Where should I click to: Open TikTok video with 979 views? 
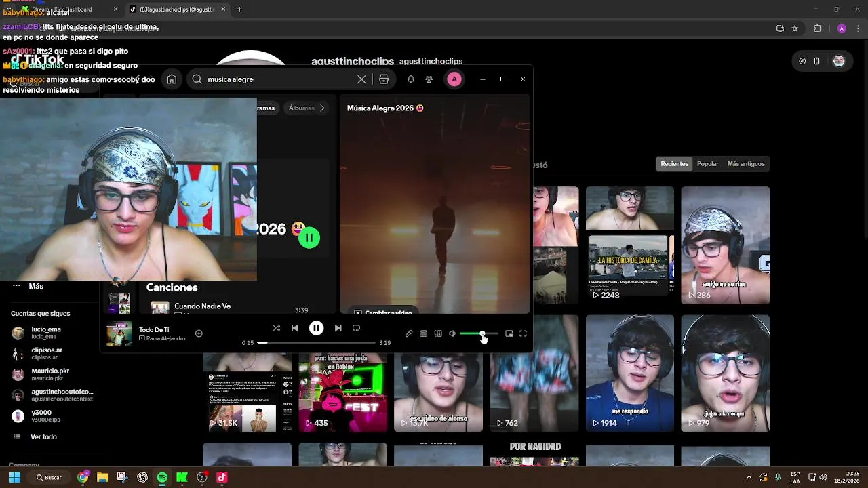point(726,373)
